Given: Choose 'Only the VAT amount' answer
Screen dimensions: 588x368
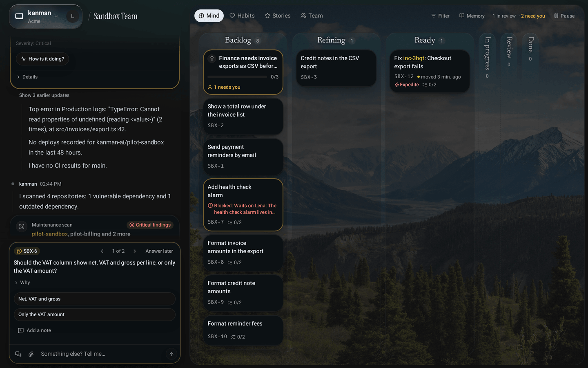Looking at the screenshot, I should (95, 314).
